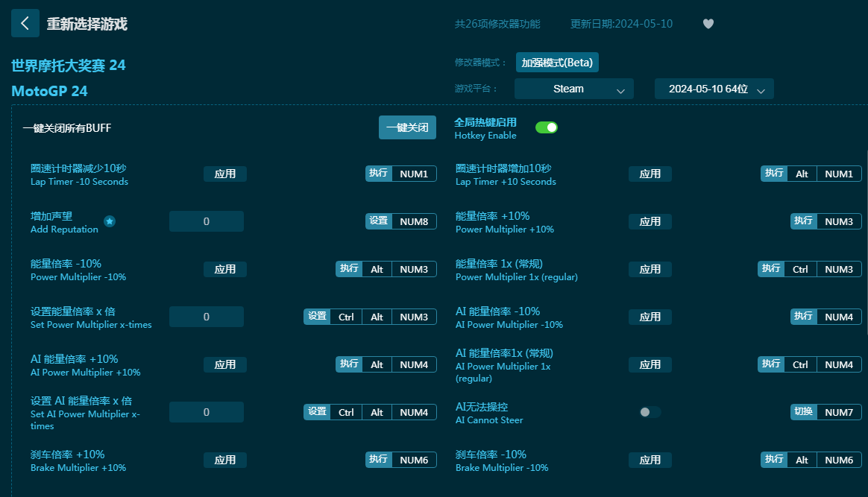Click the 加强模式(Beta) mode button

[x=557, y=63]
